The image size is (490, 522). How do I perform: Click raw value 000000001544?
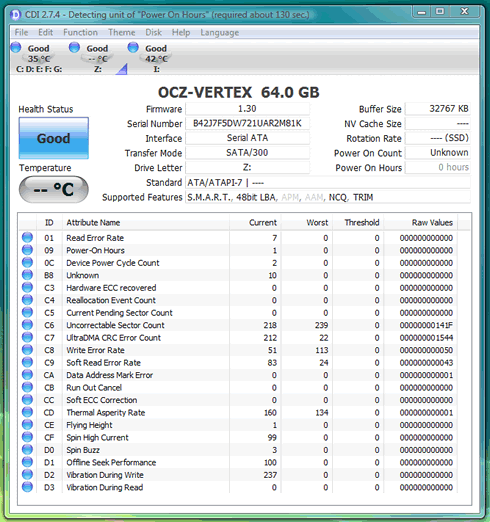426,338
